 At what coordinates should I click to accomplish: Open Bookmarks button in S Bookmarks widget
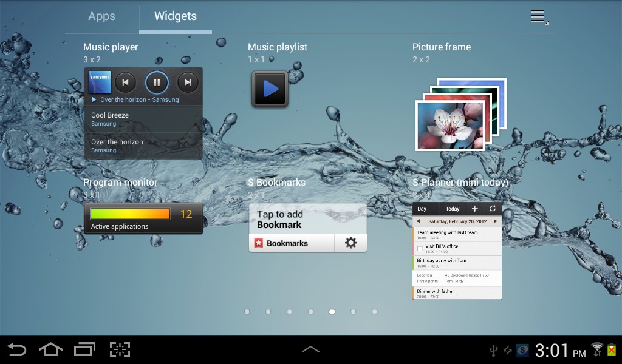click(292, 243)
